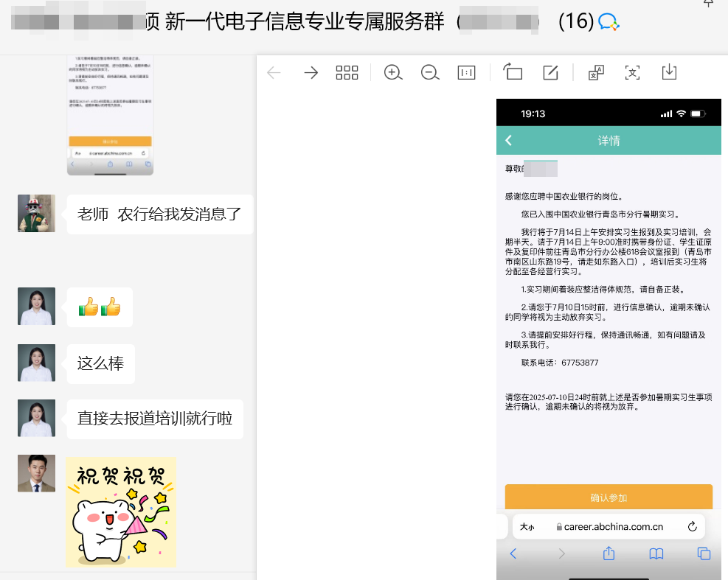Click the back chevron in 详情 header
The width and height of the screenshot is (728, 580).
pos(508,140)
